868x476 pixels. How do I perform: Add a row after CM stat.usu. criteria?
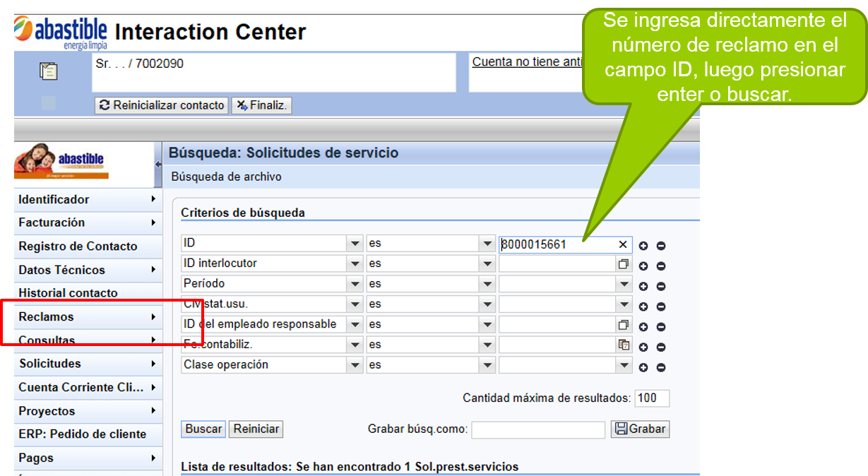coord(643,307)
